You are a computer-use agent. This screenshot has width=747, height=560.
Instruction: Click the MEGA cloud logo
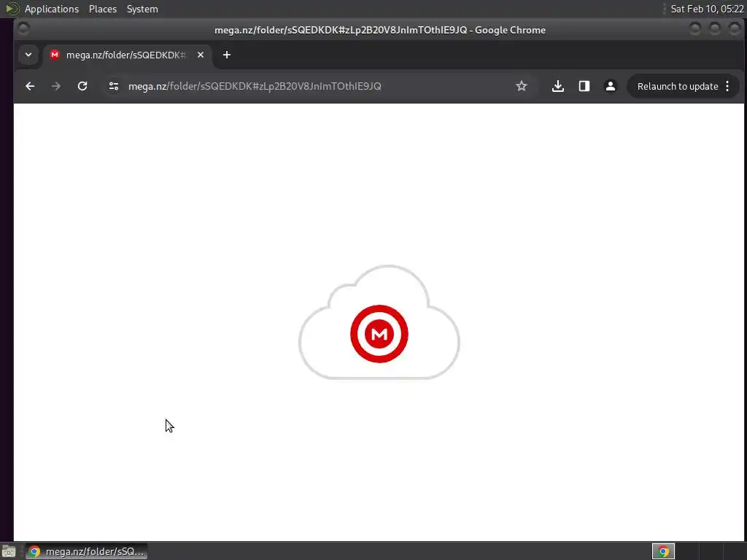[379, 322]
